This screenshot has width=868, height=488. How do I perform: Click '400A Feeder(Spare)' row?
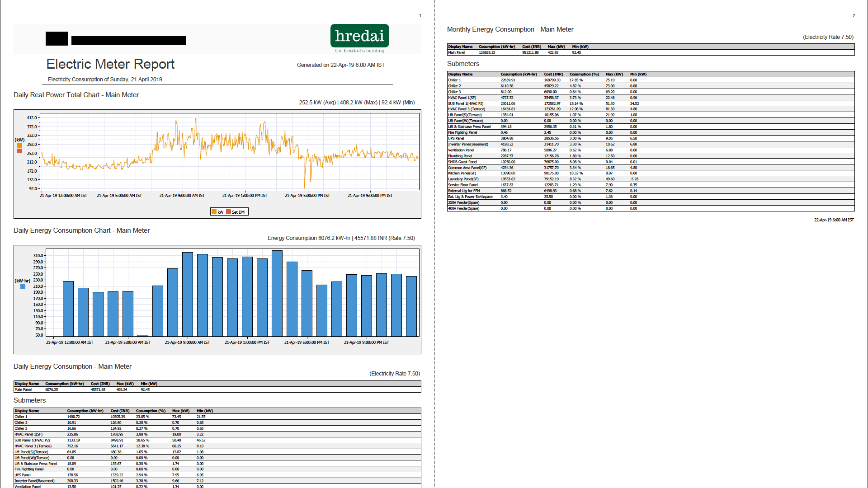(x=651, y=208)
